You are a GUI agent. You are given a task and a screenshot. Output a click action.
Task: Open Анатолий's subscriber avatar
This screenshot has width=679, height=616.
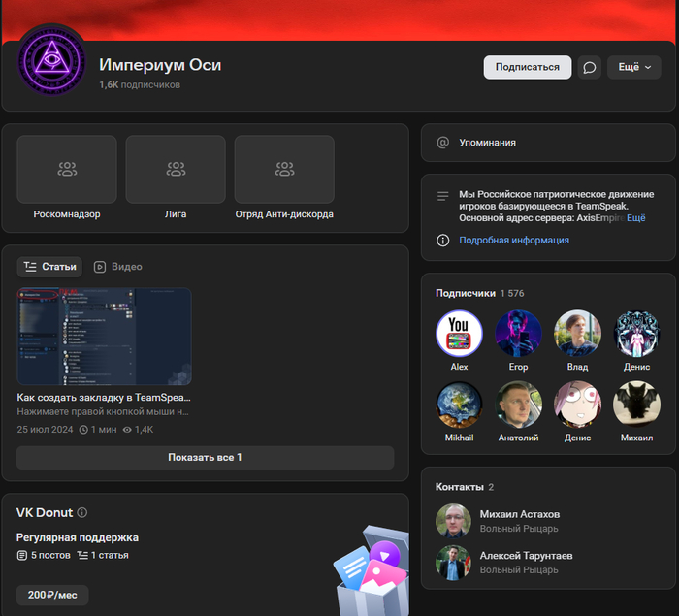[x=518, y=405]
